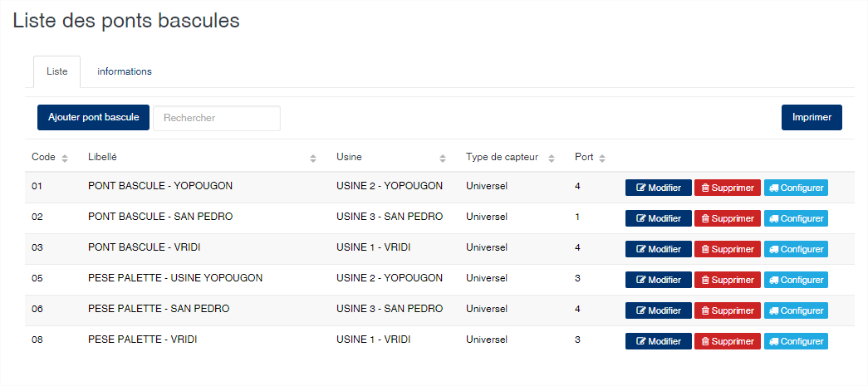Screen dimensions: 868x386
Task: Focus the Rechercher search field
Action: 217,118
